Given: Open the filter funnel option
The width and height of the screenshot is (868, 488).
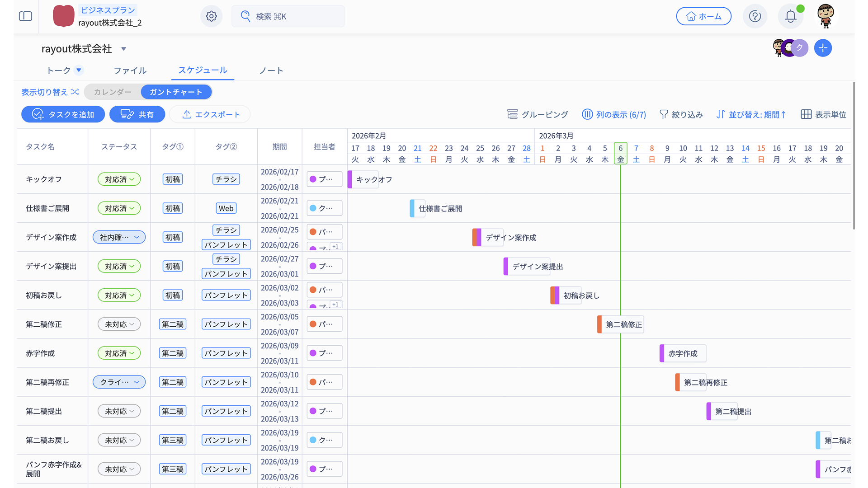Looking at the screenshot, I should pyautogui.click(x=681, y=114).
